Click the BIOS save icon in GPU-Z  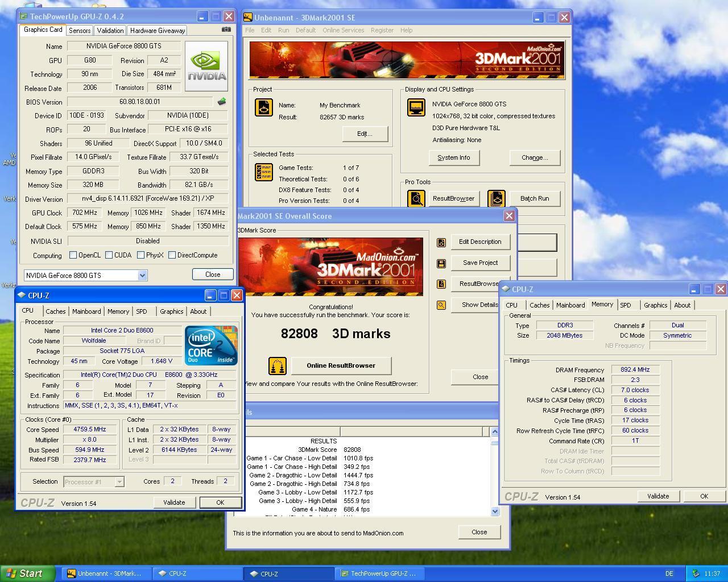tap(222, 102)
